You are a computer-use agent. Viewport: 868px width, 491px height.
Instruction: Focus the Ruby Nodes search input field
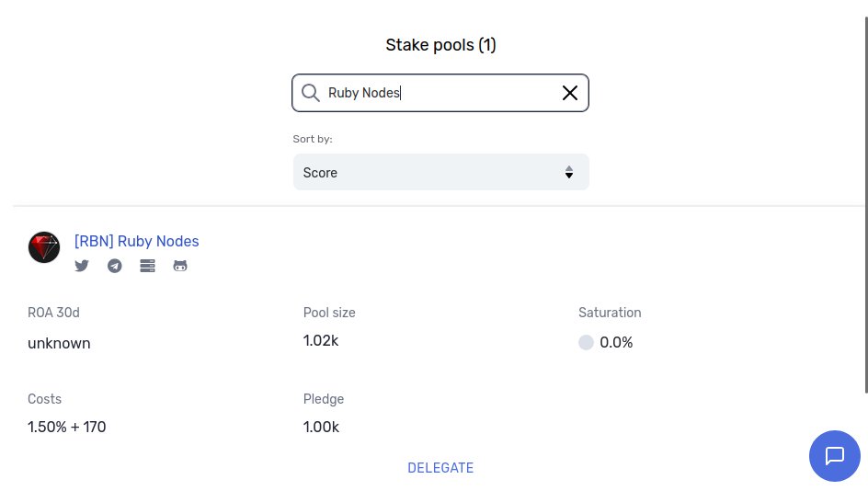tap(440, 93)
